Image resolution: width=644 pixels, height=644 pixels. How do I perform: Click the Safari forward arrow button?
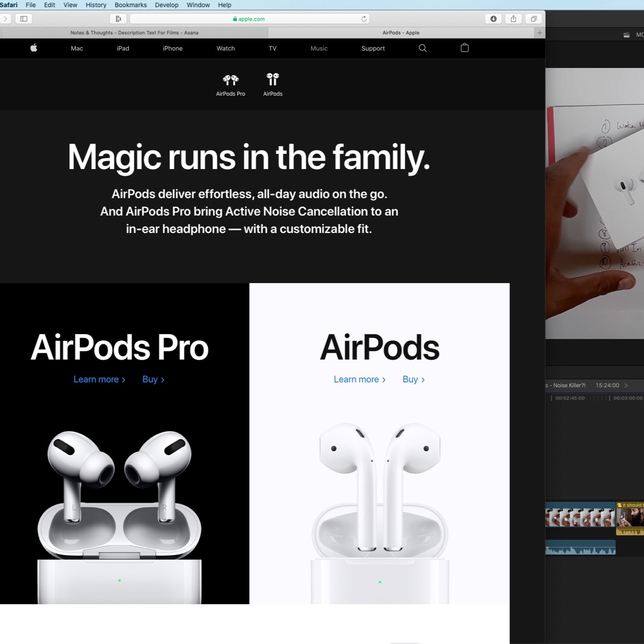(5, 19)
